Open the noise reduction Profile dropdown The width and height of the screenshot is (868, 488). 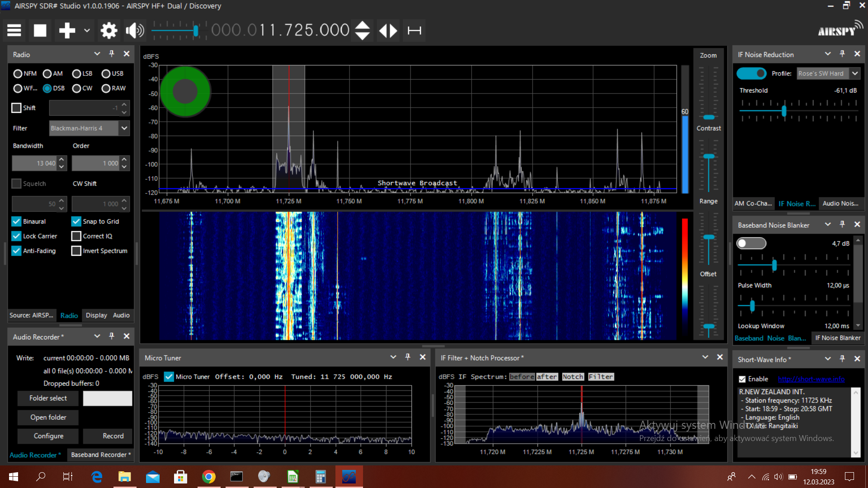tap(855, 73)
